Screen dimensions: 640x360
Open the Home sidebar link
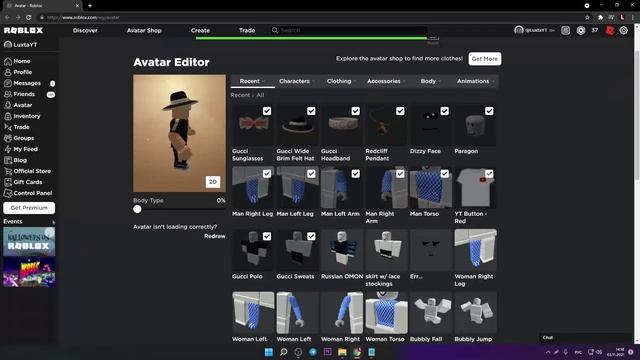(x=17, y=61)
